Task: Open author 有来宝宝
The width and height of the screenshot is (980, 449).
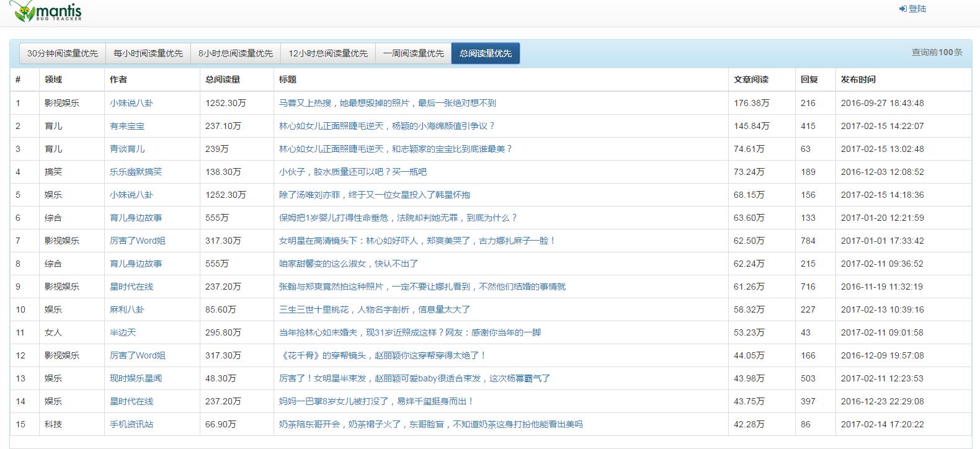Action: pos(127,126)
